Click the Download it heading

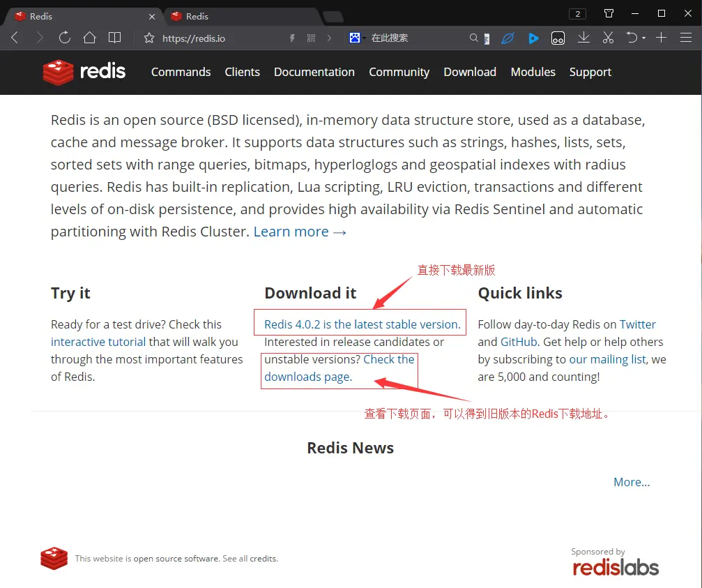(x=310, y=293)
